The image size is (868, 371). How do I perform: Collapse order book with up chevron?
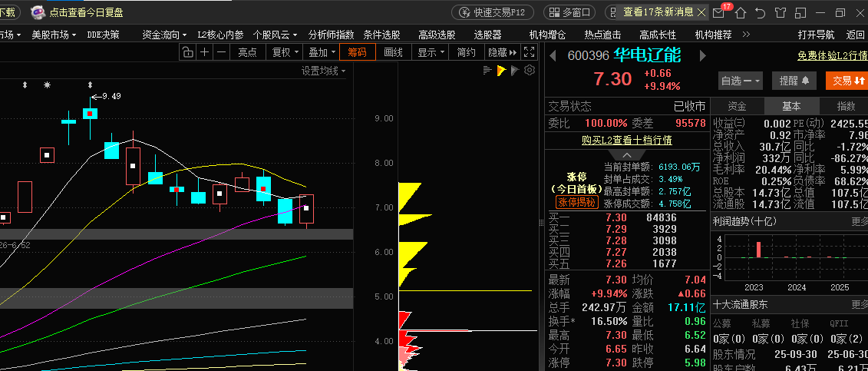(627, 155)
